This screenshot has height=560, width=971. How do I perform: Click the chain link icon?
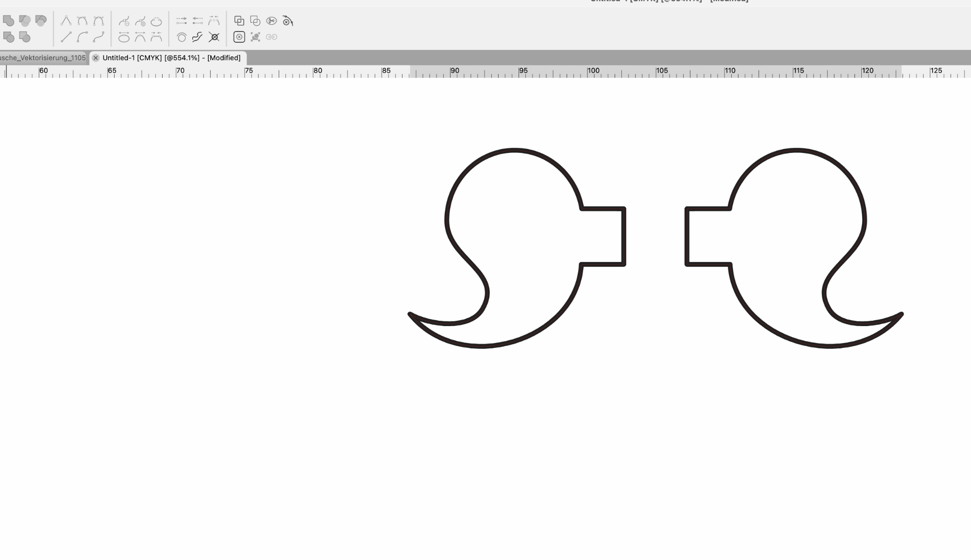(271, 37)
